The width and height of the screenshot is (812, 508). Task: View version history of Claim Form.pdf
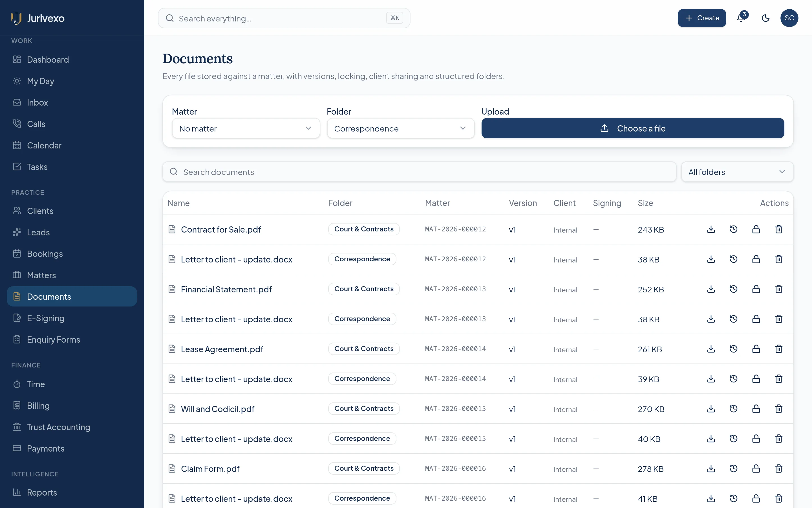[734, 468]
